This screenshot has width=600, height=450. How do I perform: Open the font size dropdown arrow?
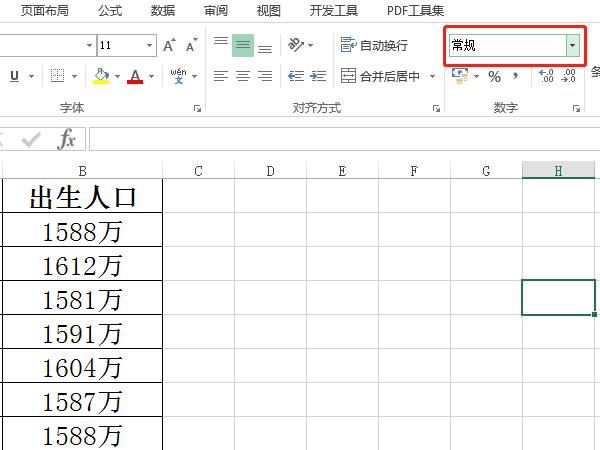(x=149, y=46)
